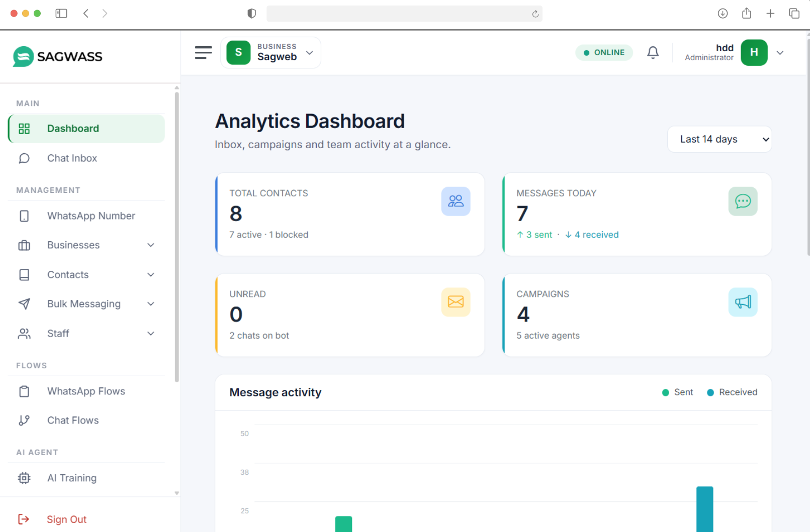Screen dimensions: 810x532
Task: Click the Chat Inbox bubble icon
Action: point(24,158)
